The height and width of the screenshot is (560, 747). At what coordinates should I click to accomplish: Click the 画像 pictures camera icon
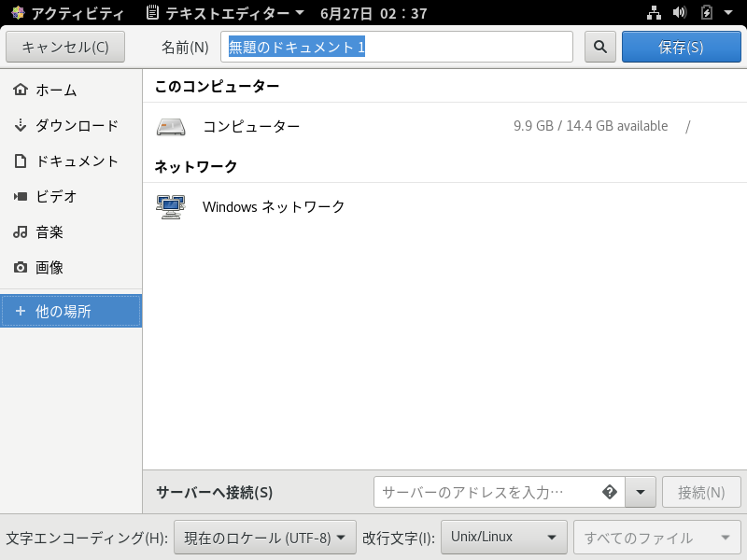coord(21,267)
